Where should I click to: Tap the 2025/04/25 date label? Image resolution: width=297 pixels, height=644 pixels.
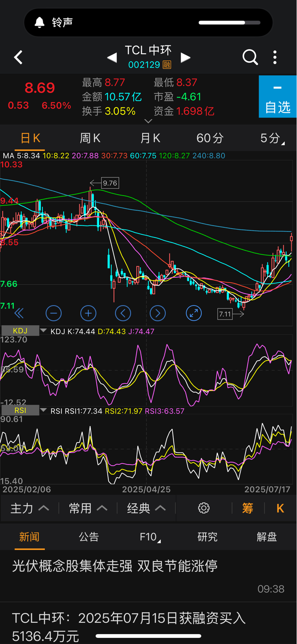coord(146,489)
